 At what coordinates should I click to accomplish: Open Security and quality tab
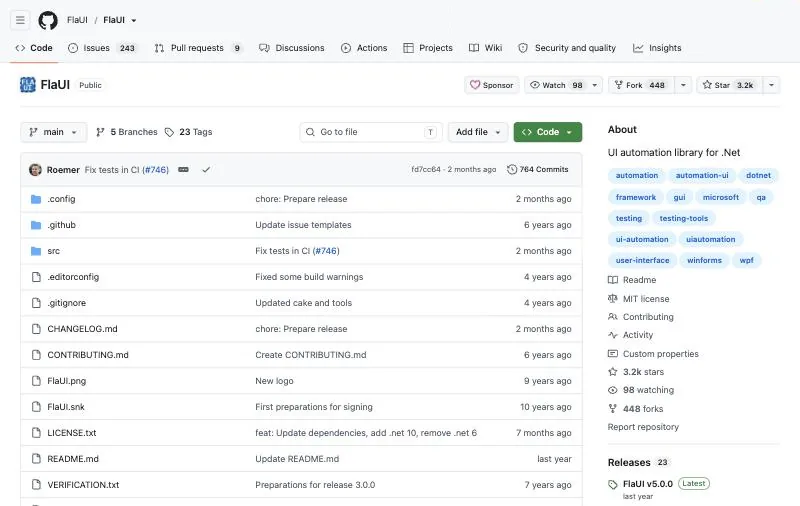(x=567, y=48)
